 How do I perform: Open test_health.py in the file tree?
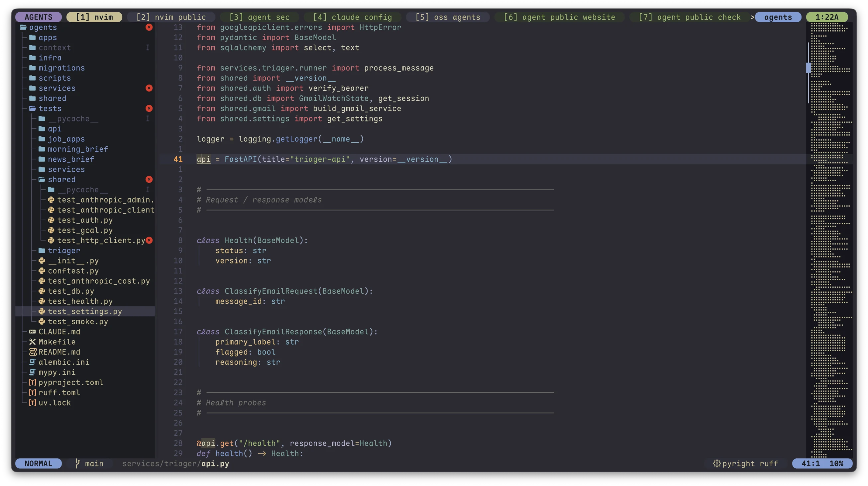pyautogui.click(x=80, y=301)
